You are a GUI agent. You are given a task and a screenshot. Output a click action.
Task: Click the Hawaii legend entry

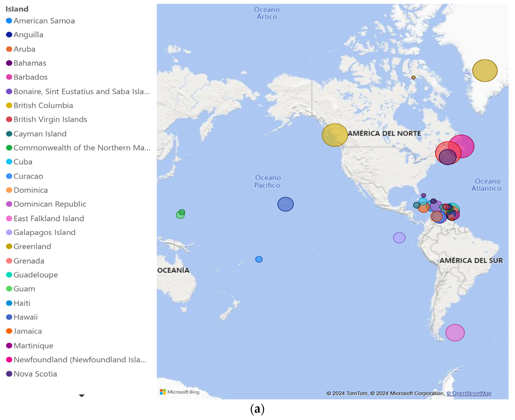click(x=25, y=317)
